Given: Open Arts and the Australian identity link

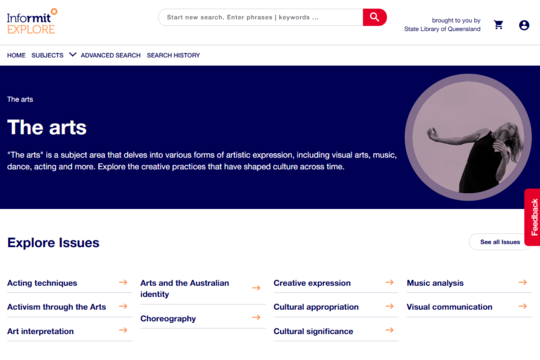Looking at the screenshot, I should point(185,289).
